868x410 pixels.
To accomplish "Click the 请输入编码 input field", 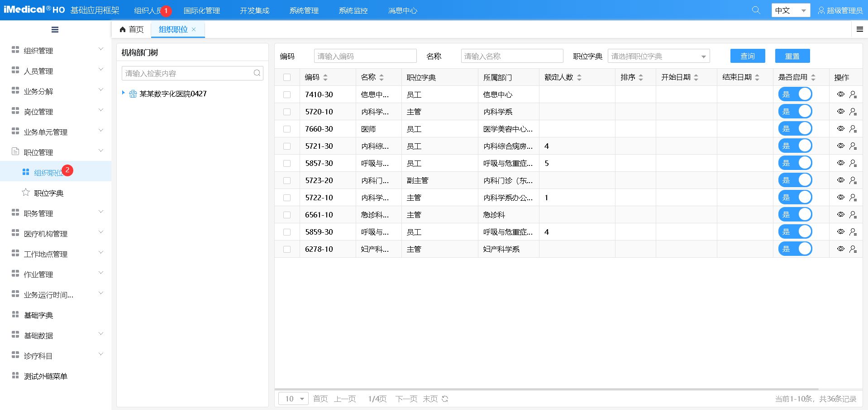I will [x=365, y=56].
